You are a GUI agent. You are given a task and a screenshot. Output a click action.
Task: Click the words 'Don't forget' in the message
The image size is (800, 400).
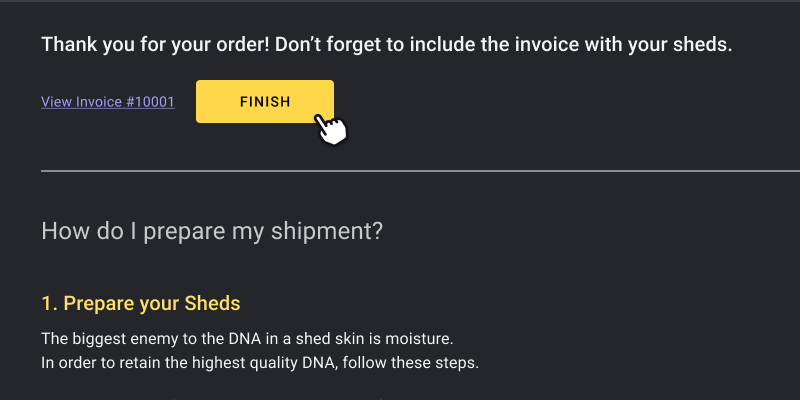pos(324,45)
